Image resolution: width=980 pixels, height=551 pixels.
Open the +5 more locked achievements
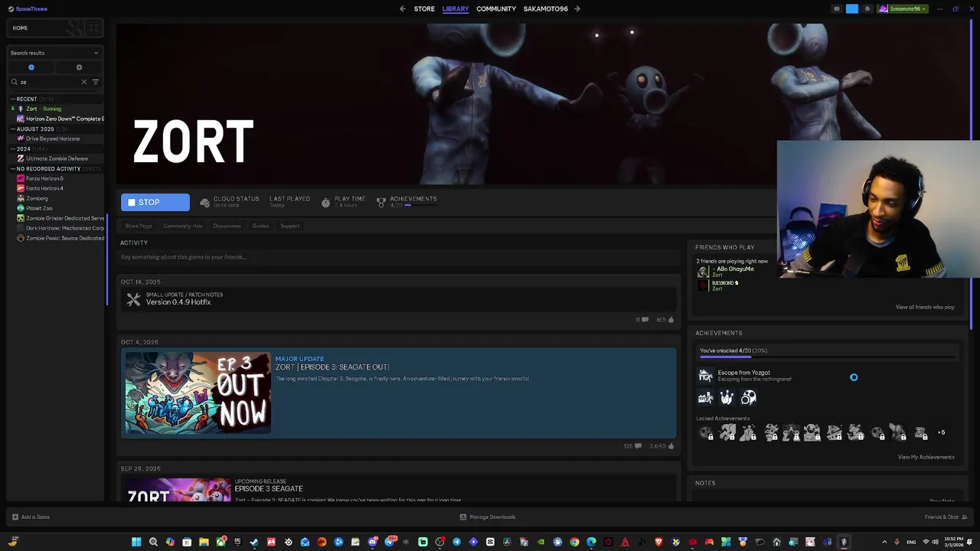click(941, 433)
